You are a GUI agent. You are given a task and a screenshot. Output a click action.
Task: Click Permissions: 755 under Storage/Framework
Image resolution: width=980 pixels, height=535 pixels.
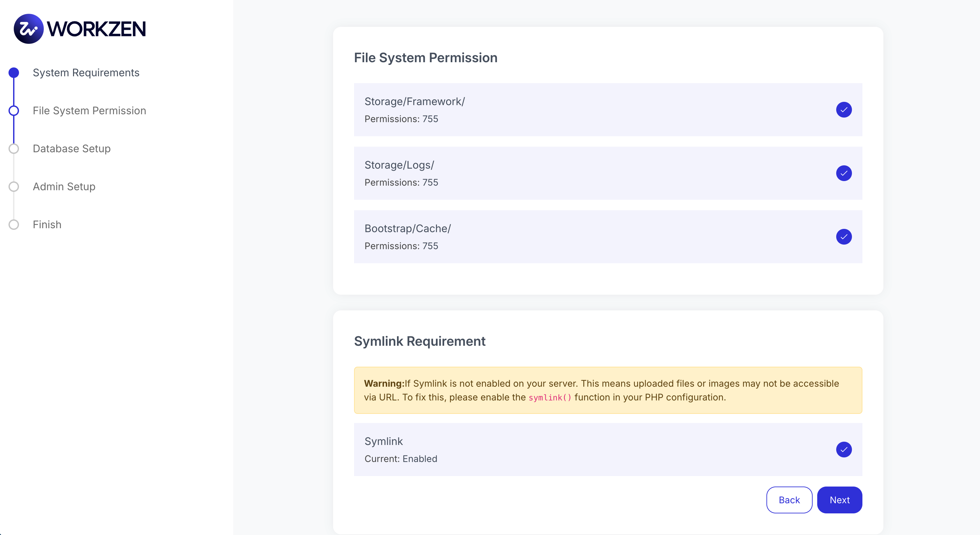(401, 119)
